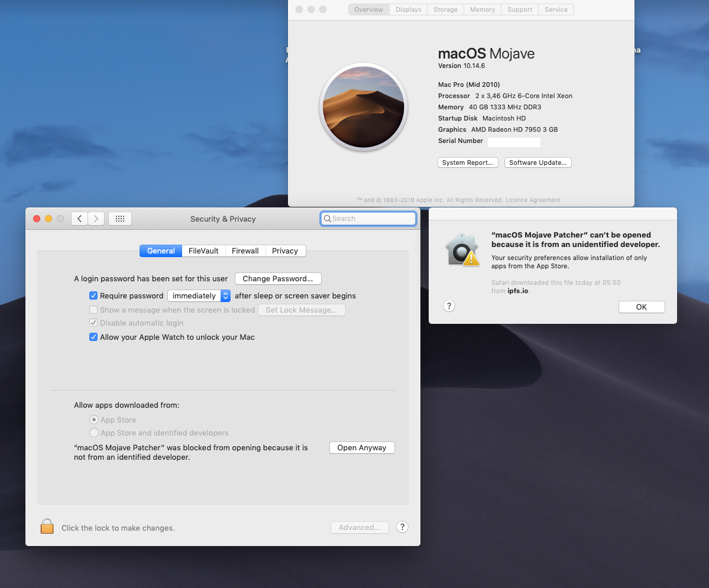Viewport: 709px width, 588px height.
Task: Close the Security & Privacy window
Action: click(37, 219)
